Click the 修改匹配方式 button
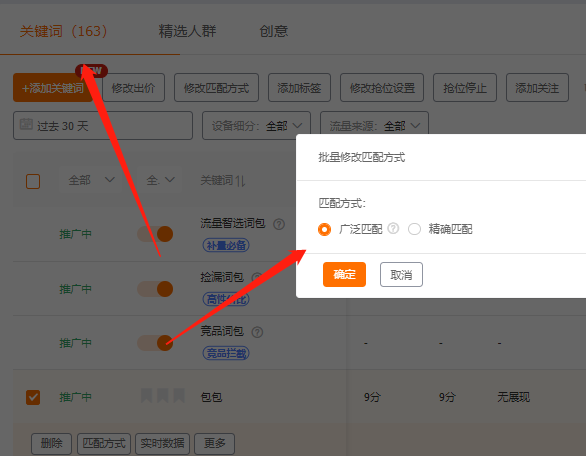 pos(216,88)
